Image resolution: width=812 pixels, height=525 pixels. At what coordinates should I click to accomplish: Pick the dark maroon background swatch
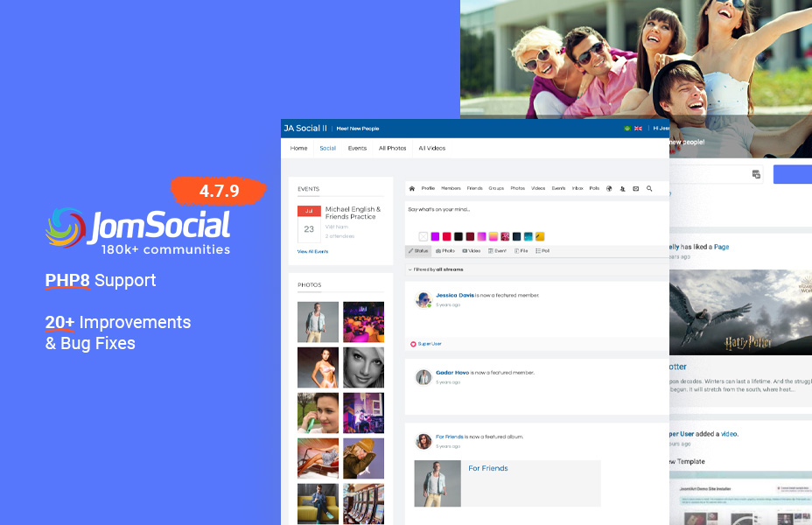[x=470, y=236]
